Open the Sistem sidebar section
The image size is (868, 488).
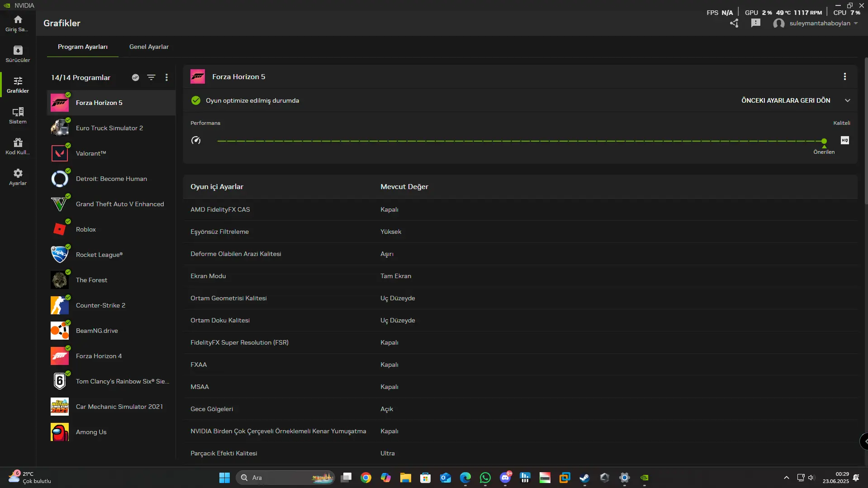tap(18, 116)
